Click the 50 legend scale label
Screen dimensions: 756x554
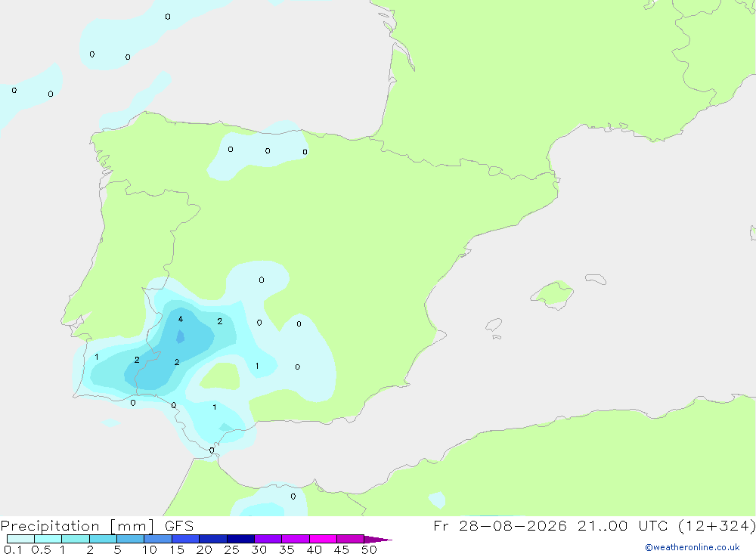[369, 549]
